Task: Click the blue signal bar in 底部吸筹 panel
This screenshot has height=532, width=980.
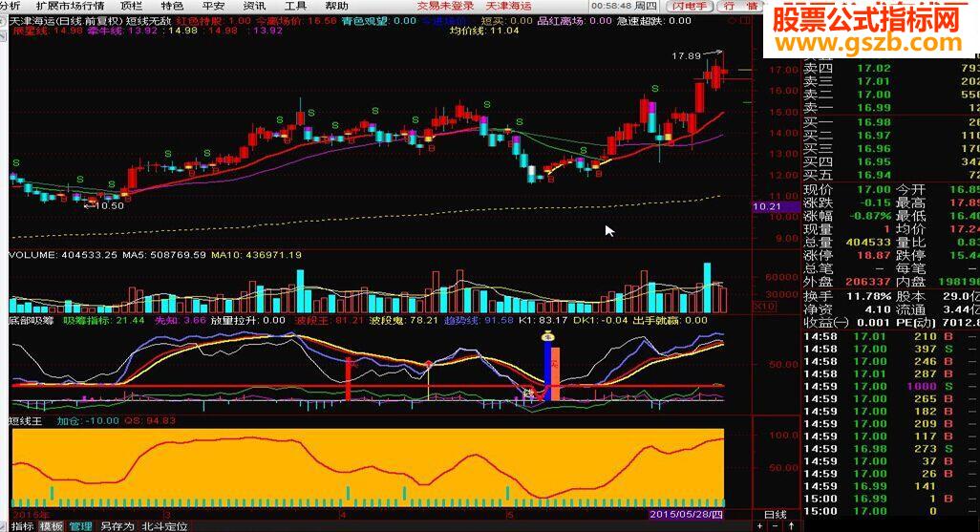Action: point(547,370)
